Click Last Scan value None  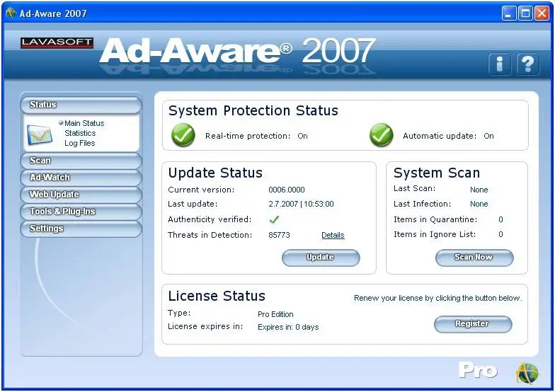479,190
